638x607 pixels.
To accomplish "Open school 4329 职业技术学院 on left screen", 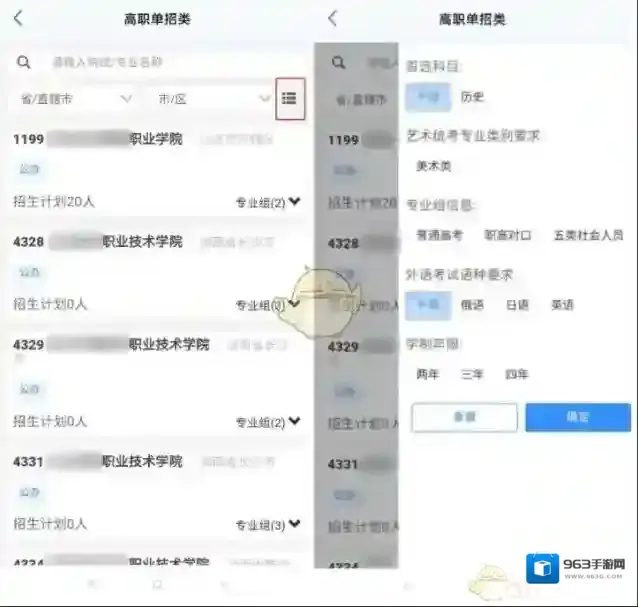I will click(111, 345).
